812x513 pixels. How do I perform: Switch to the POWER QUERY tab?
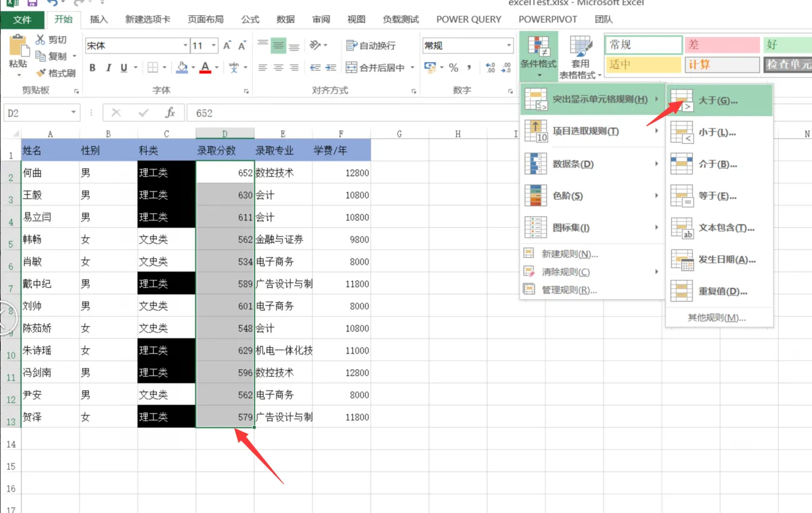point(469,19)
